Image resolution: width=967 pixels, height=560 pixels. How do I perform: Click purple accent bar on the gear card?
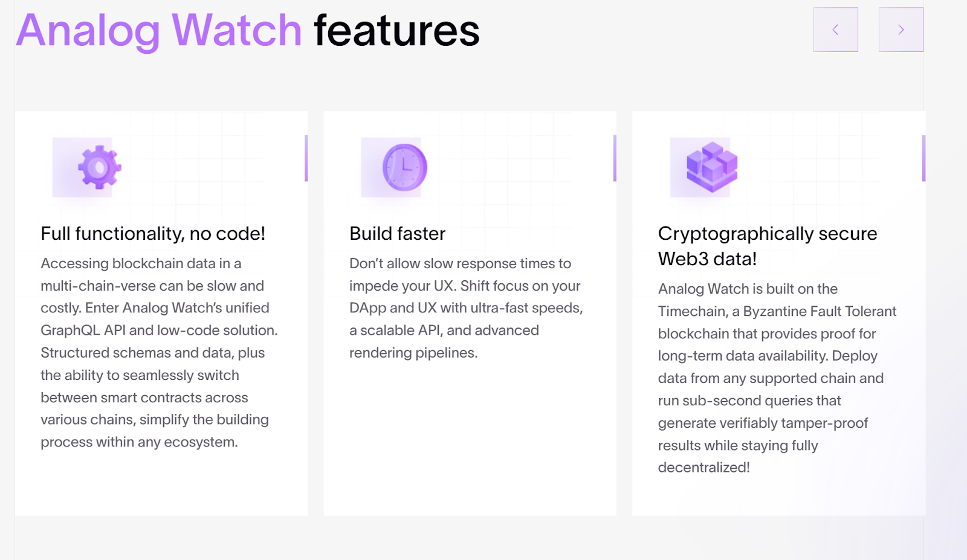306,158
